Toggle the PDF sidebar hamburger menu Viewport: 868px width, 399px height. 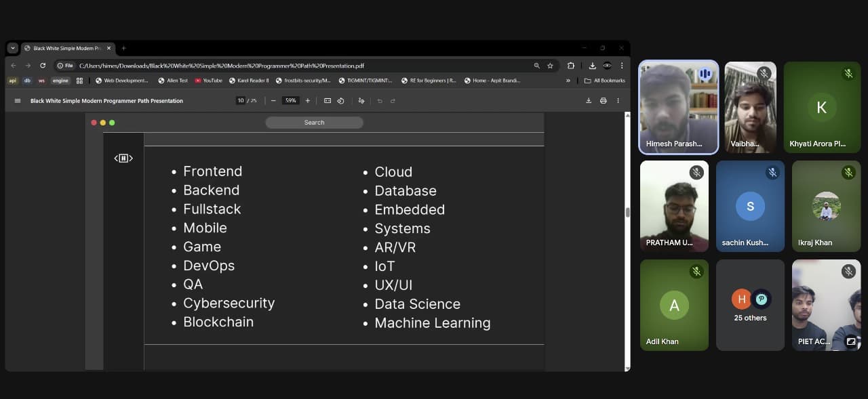point(18,100)
